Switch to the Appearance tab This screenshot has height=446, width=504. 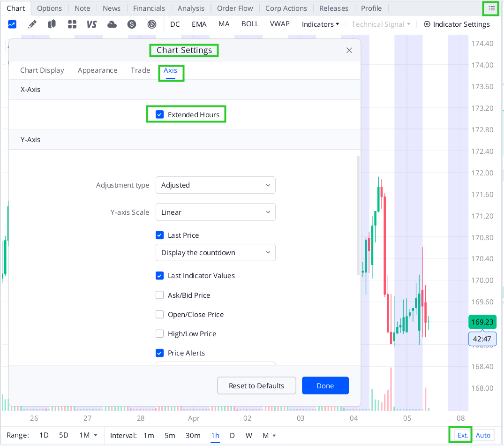98,70
